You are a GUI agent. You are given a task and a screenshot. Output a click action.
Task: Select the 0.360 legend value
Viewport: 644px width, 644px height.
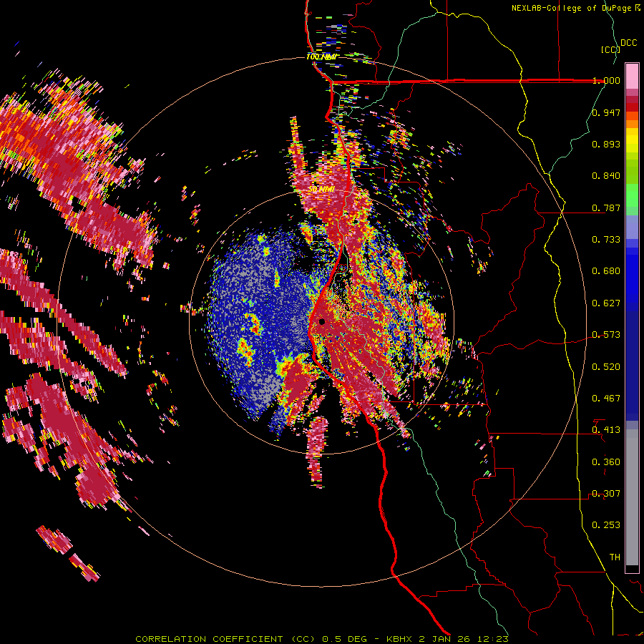[x=606, y=462]
